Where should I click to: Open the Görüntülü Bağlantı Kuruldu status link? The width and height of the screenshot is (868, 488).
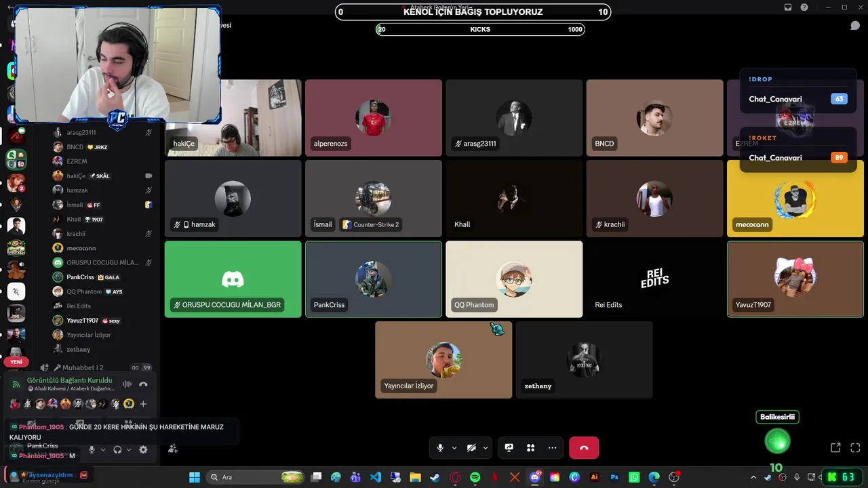[x=69, y=380]
